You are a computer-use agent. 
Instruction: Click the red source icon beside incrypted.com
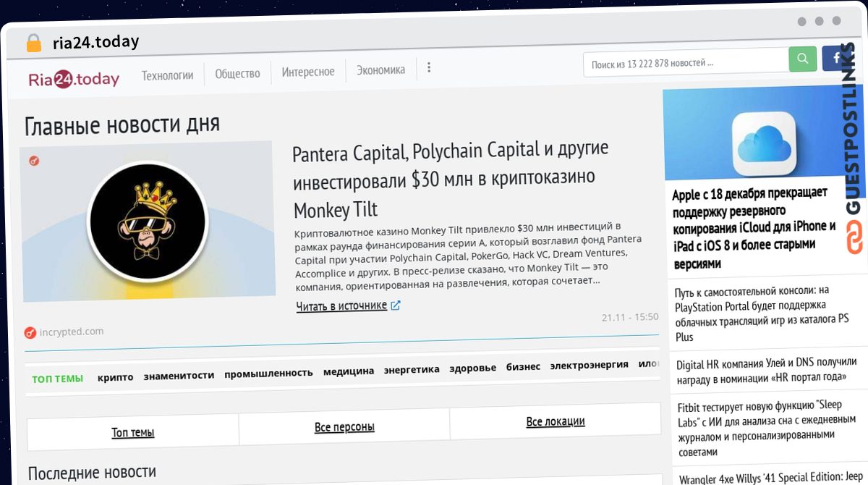pos(30,333)
